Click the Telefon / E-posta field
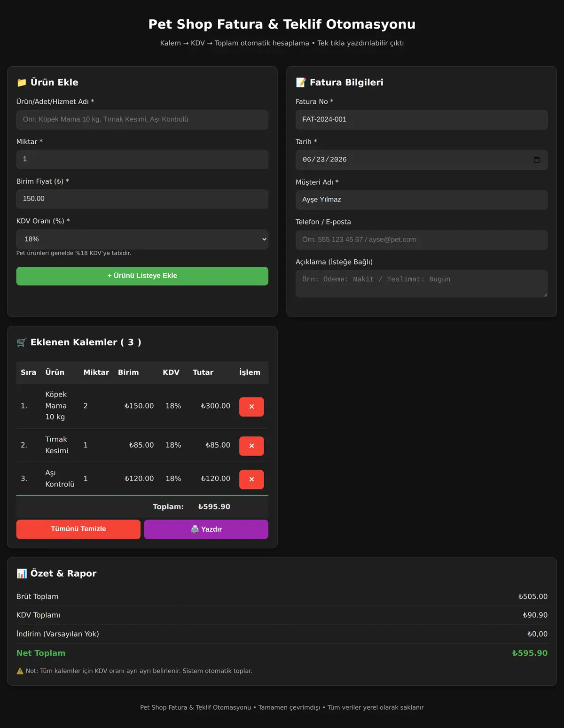564x728 pixels. [422, 240]
